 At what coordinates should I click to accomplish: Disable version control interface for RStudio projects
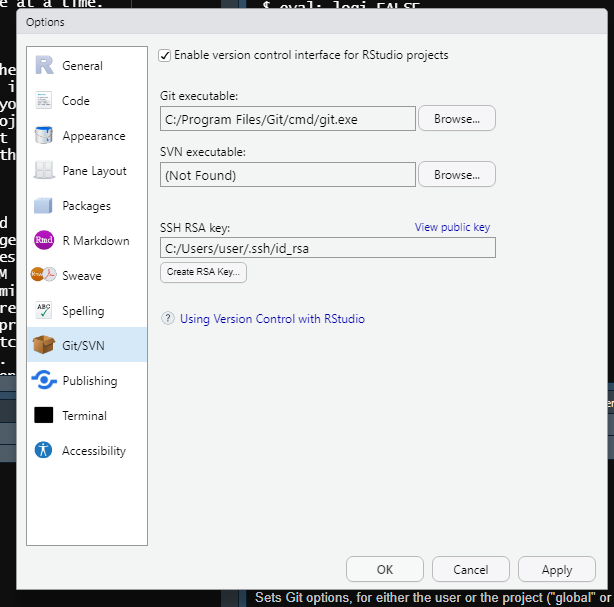[x=164, y=56]
